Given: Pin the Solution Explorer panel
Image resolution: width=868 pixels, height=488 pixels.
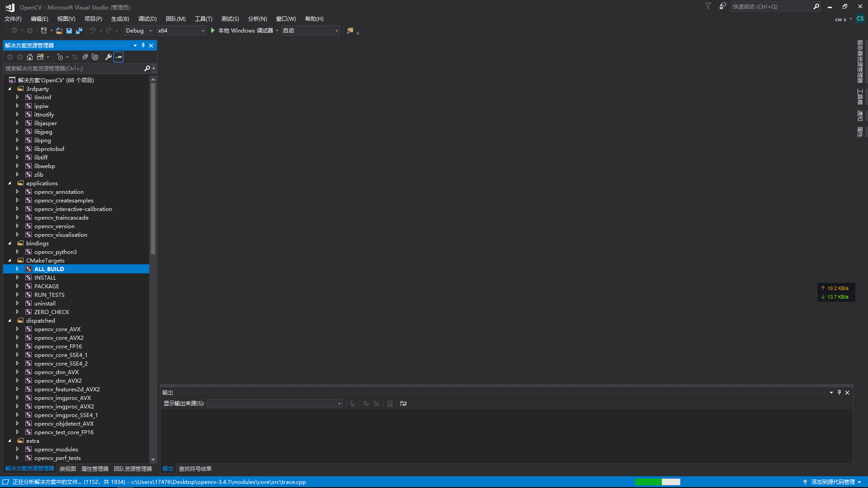Looking at the screenshot, I should pos(143,45).
